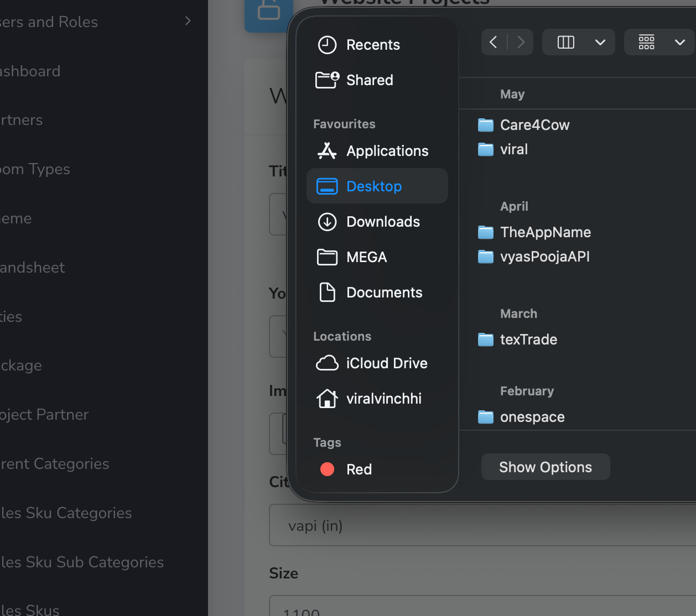The image size is (696, 616).
Task: Select the vyasPoojaAPI folder
Action: (544, 257)
